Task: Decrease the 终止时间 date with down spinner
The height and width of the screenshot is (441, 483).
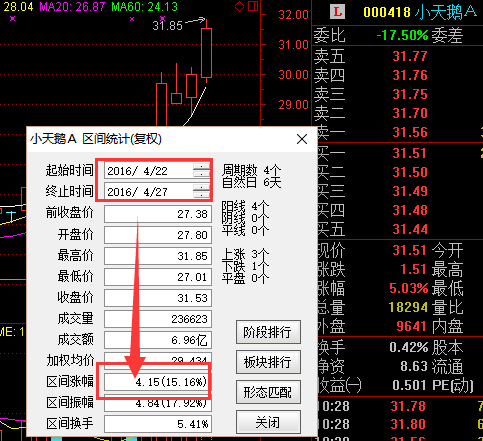Action: 201,195
